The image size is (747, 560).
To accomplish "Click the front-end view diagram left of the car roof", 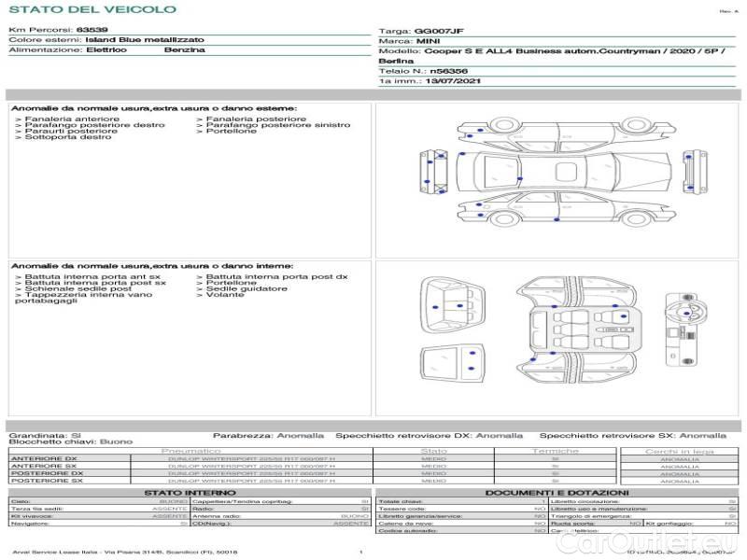I will tap(435, 171).
